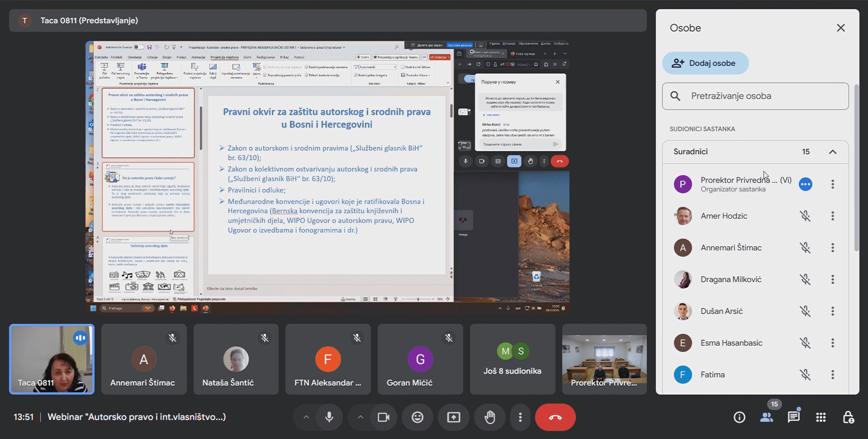868x439 pixels.
Task: Open more options for Dragana Milković
Action: [x=832, y=279]
